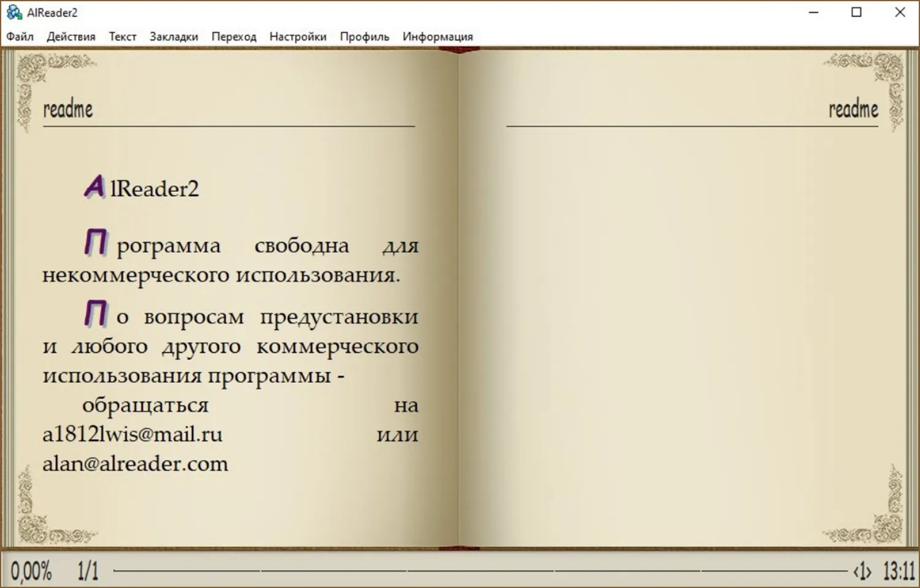The image size is (920, 588).
Task: Click the 0,00% reading percentage
Action: [x=31, y=571]
